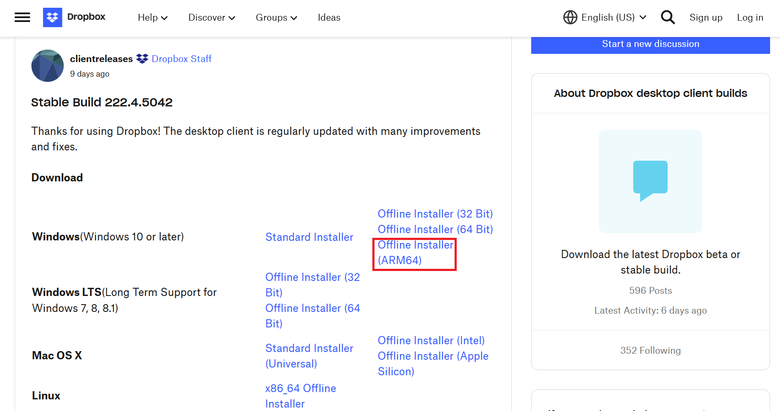The image size is (780, 411).
Task: Expand the Discover menu
Action: 211,17
